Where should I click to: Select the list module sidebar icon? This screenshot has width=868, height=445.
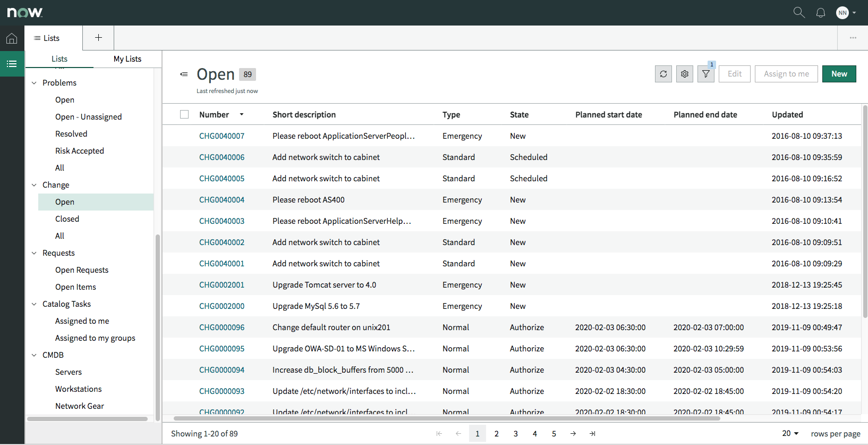pos(12,64)
